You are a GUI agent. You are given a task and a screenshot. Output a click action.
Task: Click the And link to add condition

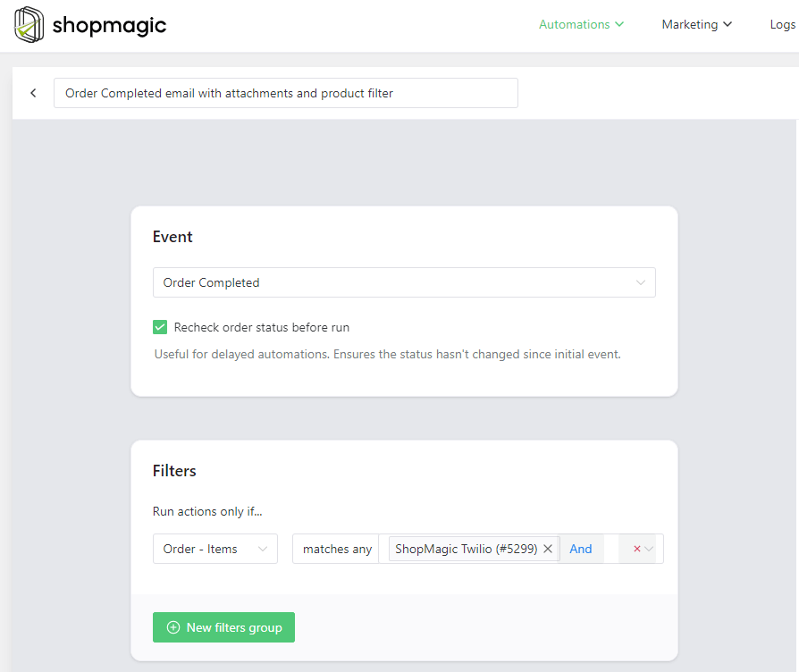(580, 549)
